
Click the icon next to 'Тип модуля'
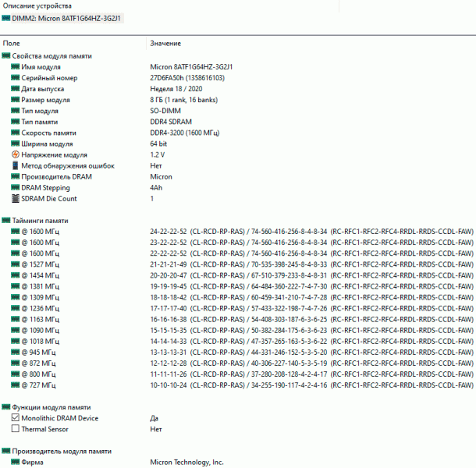point(15,111)
